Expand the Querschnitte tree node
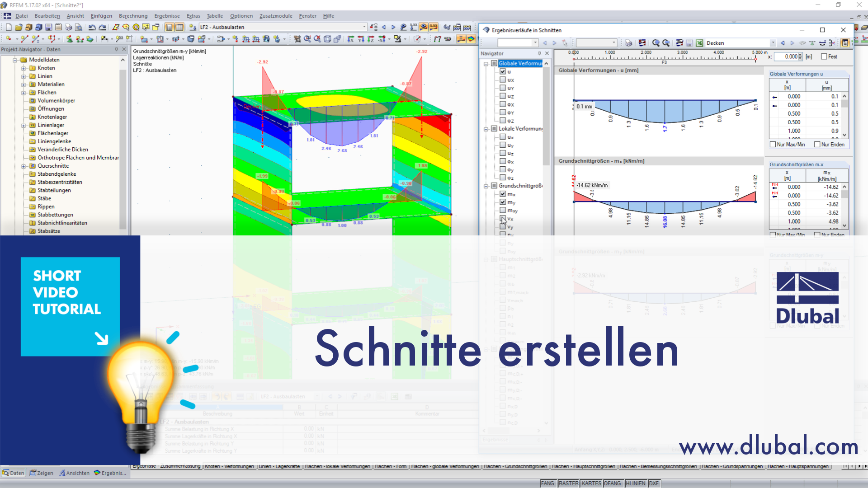The height and width of the screenshot is (488, 868). coord(24,166)
